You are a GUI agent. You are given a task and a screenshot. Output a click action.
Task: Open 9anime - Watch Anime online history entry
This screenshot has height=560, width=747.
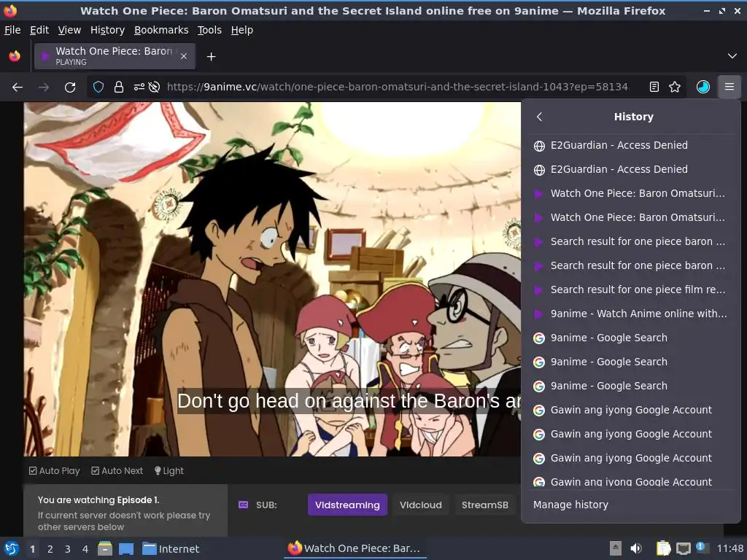coord(631,314)
